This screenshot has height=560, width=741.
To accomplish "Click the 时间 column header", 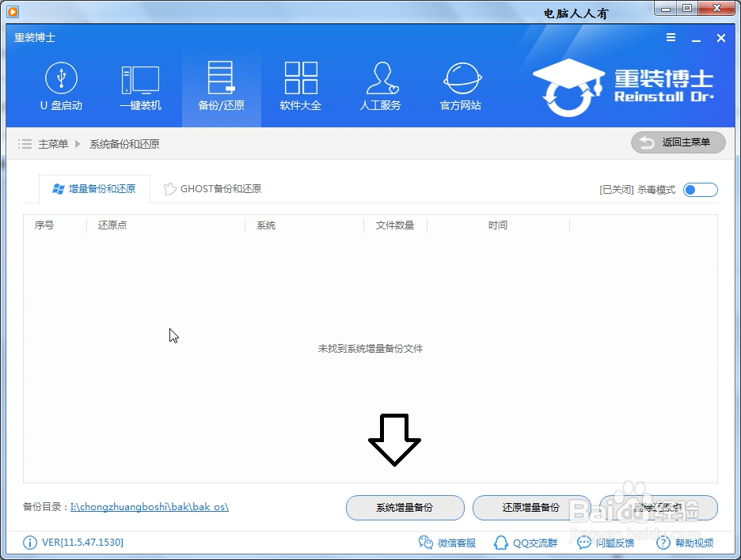I will [498, 225].
